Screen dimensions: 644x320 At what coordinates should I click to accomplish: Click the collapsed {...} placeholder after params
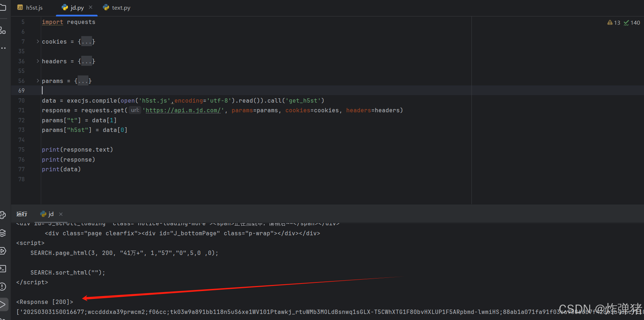[83, 81]
